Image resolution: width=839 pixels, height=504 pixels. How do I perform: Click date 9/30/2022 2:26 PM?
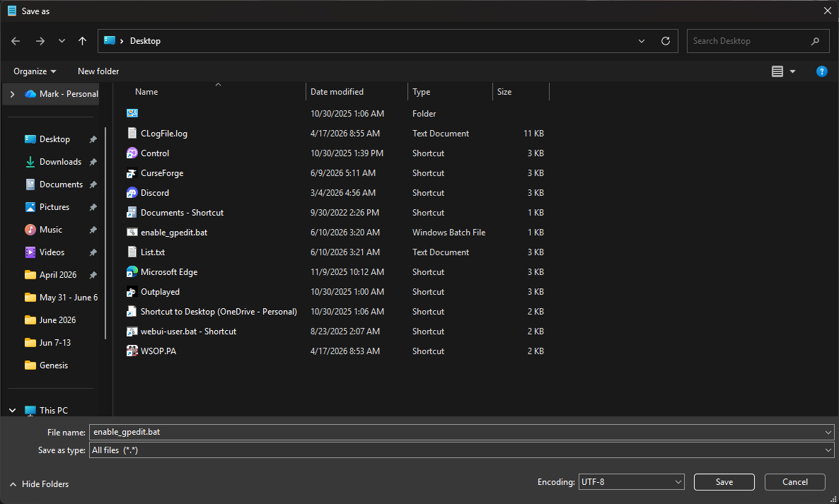coord(345,213)
